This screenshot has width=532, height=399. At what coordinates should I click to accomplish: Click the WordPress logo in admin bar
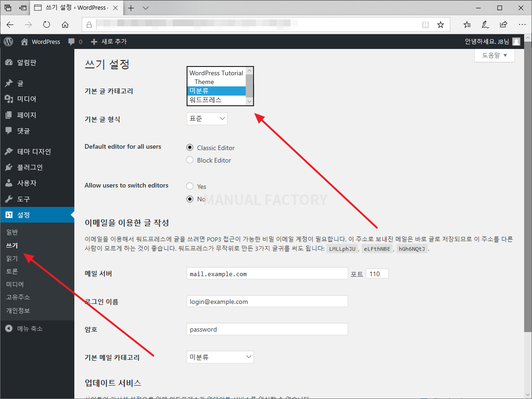pyautogui.click(x=8, y=42)
